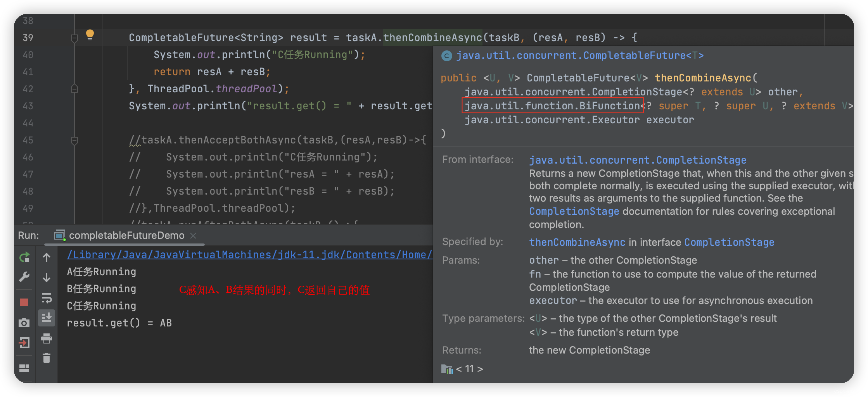Click 'B任务Running' console line
This screenshot has height=397, width=868.
[x=102, y=289]
